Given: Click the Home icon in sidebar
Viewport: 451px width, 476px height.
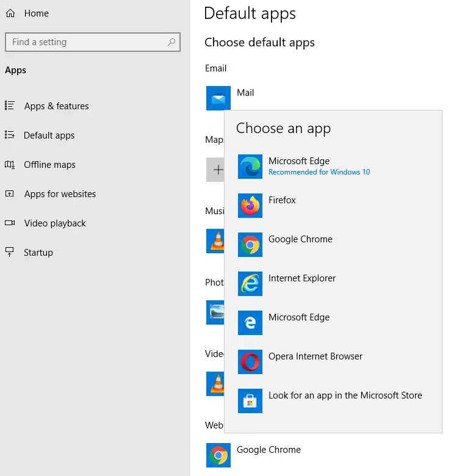Looking at the screenshot, I should click(10, 13).
